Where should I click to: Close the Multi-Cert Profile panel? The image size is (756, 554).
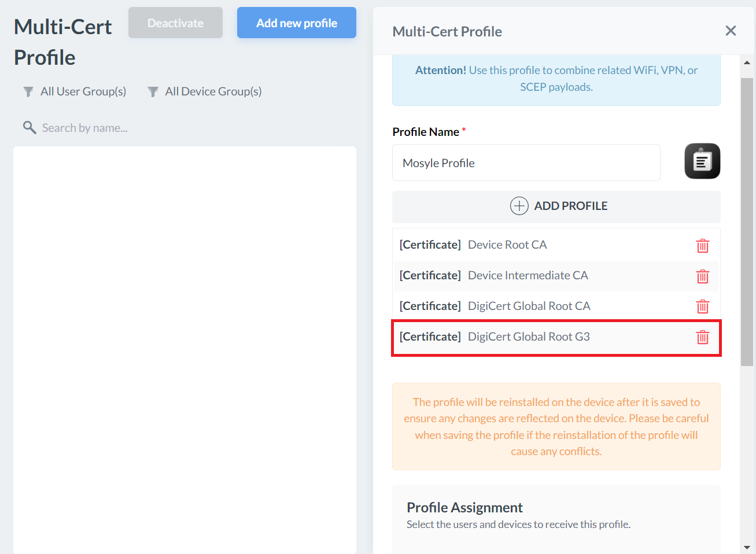coord(731,31)
